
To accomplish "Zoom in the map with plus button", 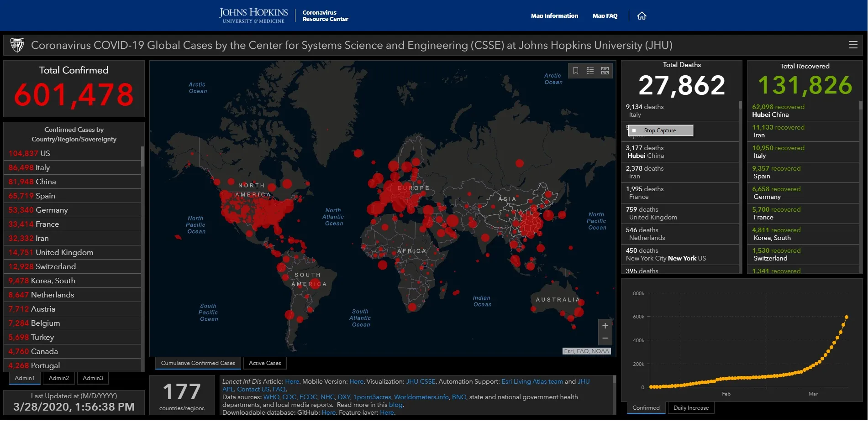I will [x=605, y=326].
